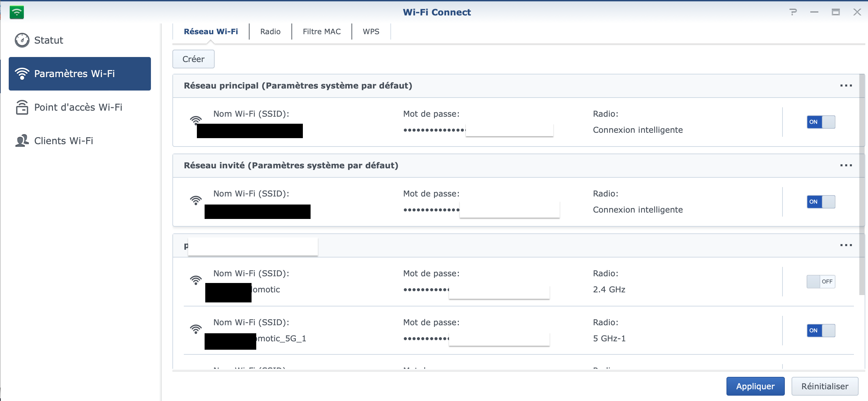
Task: Disable the Réseau invité Wi-Fi toggle
Action: pos(820,202)
